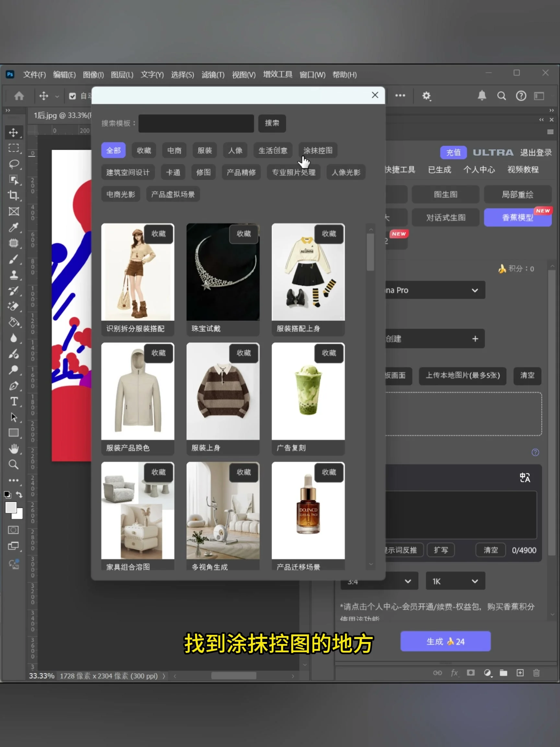This screenshot has height=747, width=560.
Task: Click the 搜索模板 input field
Action: [196, 123]
